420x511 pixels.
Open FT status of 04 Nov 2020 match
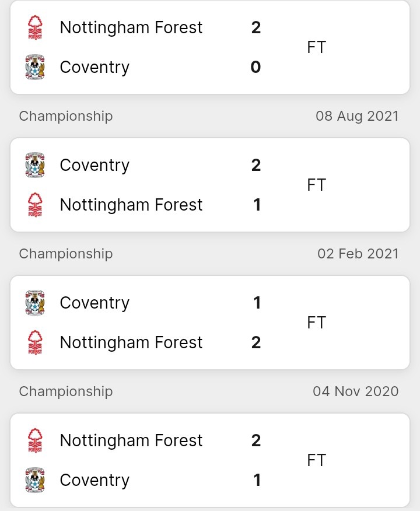point(316,460)
